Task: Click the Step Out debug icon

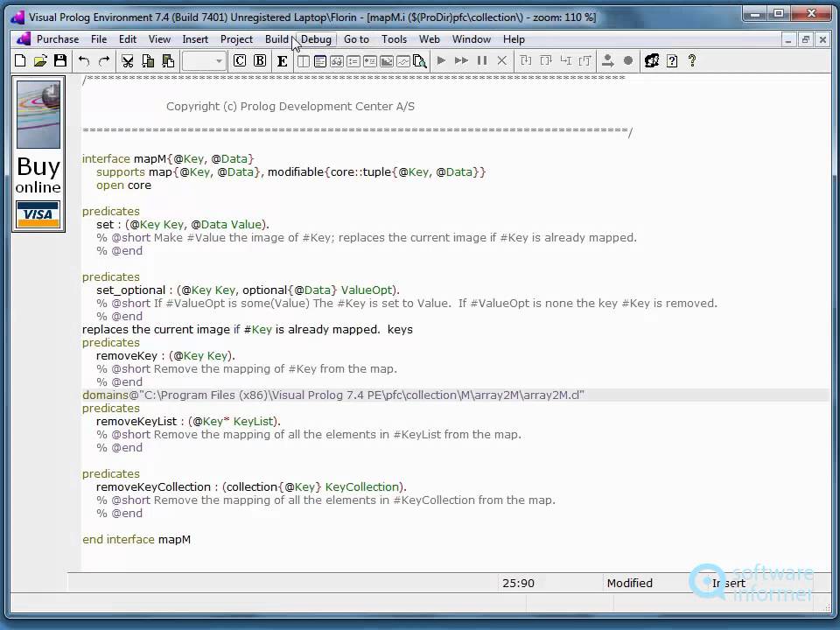Action: tap(585, 60)
